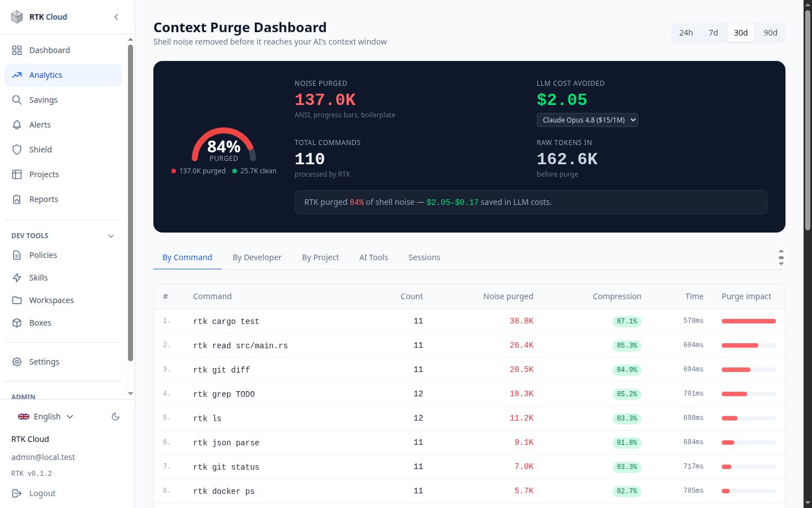Click the rtk docker ps command
Viewport: 812px width, 508px height.
coord(224,492)
